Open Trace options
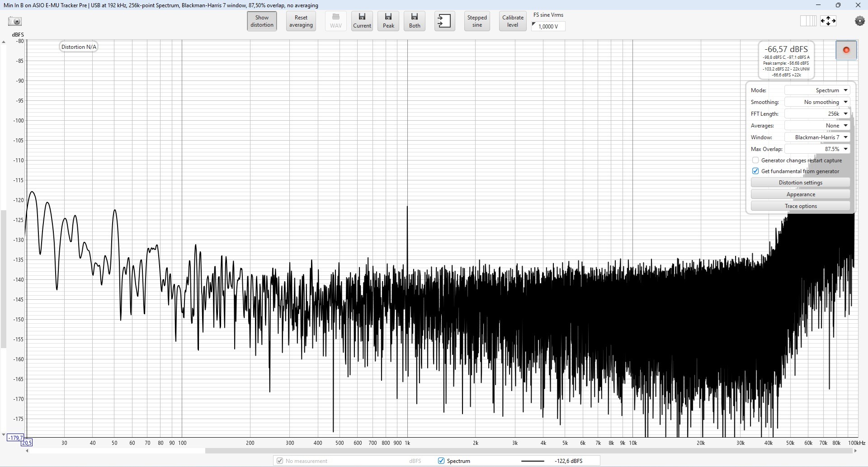The height and width of the screenshot is (467, 868). click(x=801, y=206)
